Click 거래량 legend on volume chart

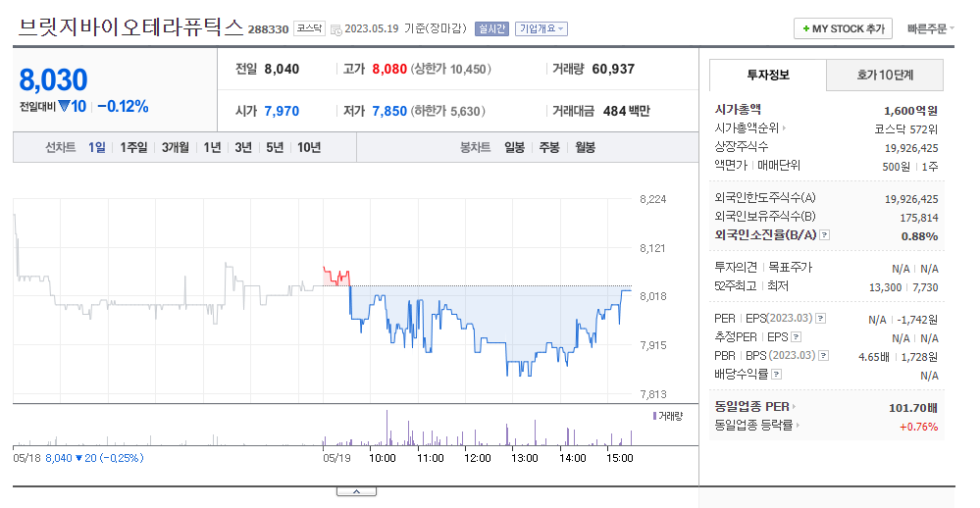click(668, 416)
